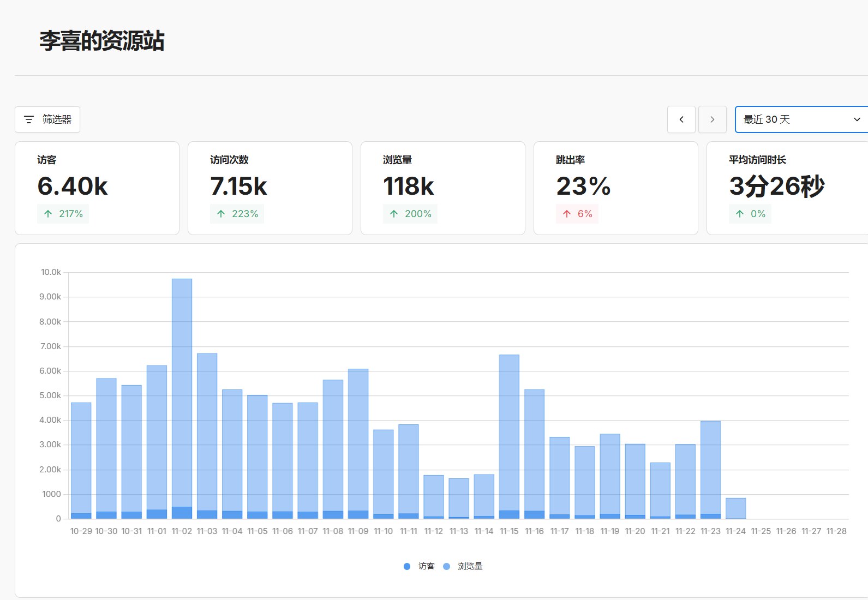Select the 跳出率 23% card
The image size is (868, 600).
615,188
